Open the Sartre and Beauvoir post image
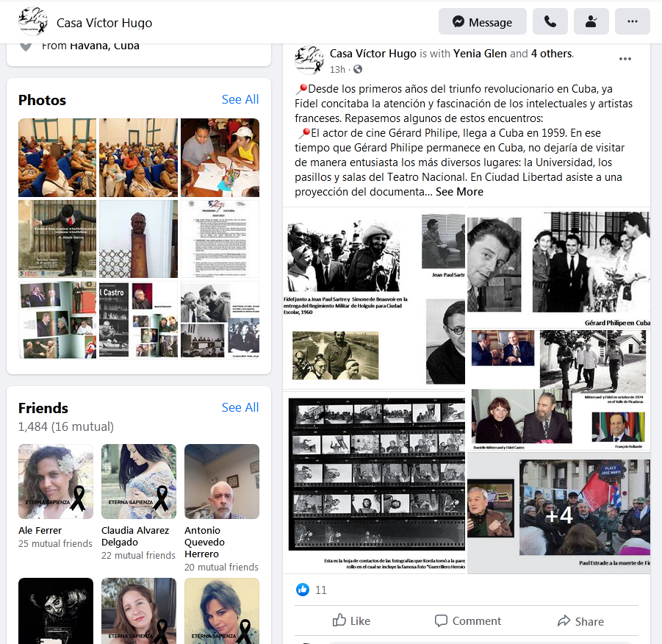Screen dimensions: 662x644 coord(374,298)
